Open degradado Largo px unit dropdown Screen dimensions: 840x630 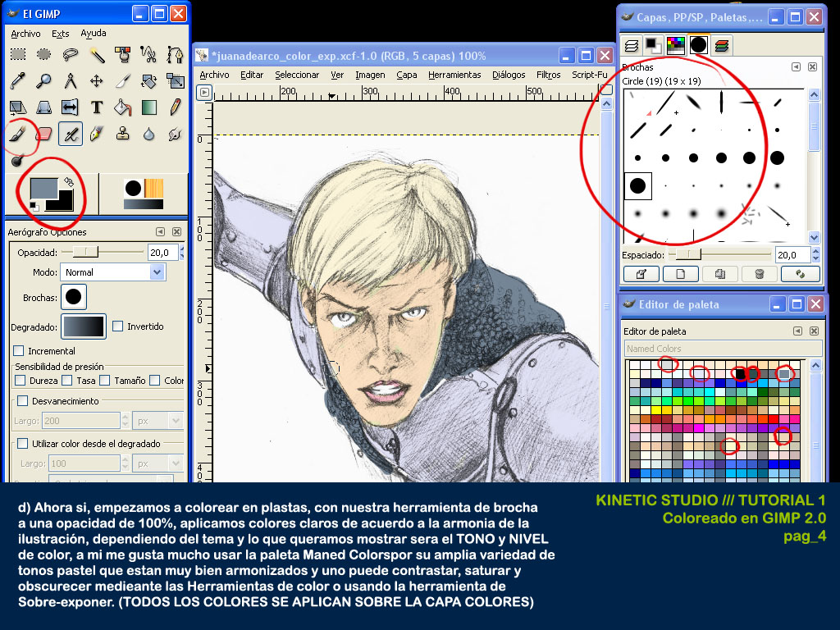coord(158,463)
